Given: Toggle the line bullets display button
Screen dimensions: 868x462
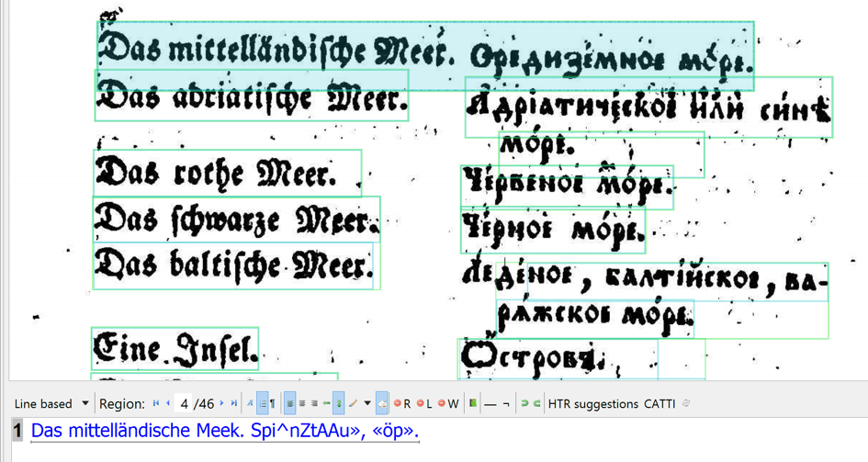Looking at the screenshot, I should [262, 403].
